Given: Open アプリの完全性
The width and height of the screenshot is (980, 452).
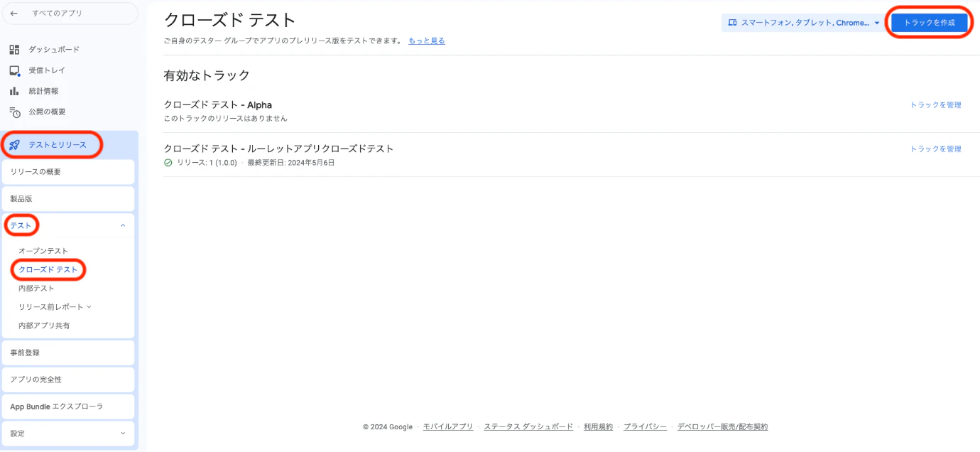Looking at the screenshot, I should click(68, 380).
